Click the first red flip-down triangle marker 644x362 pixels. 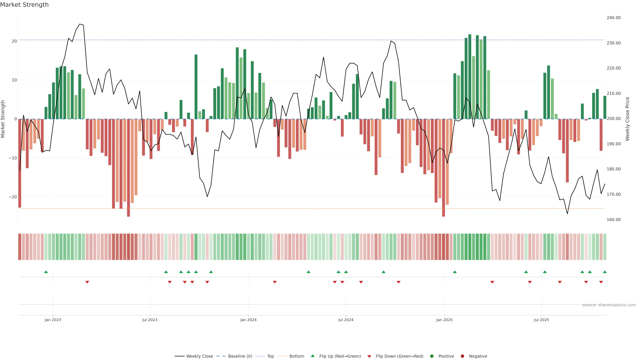87,282
